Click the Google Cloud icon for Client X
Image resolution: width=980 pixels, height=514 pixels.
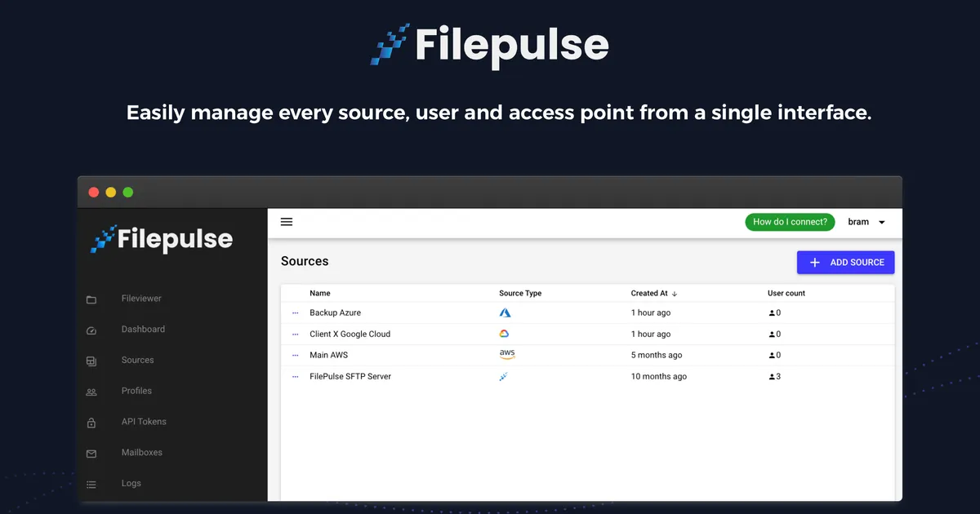(505, 334)
